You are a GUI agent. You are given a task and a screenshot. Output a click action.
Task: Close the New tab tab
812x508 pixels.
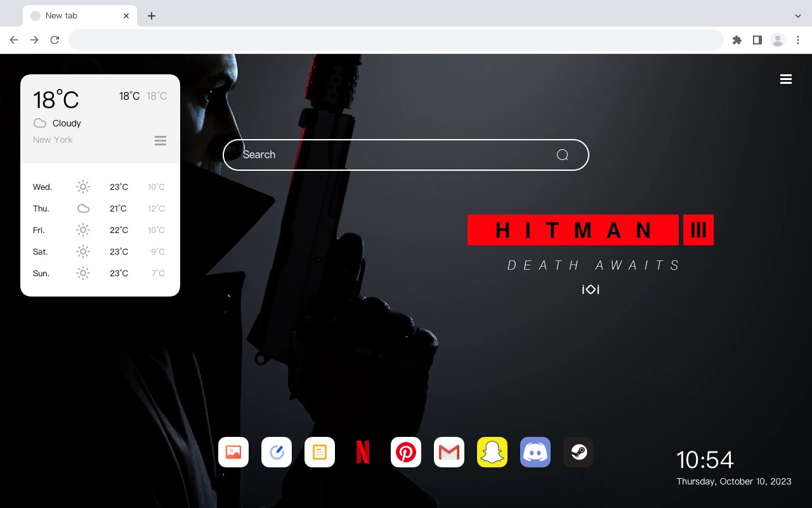tap(126, 16)
